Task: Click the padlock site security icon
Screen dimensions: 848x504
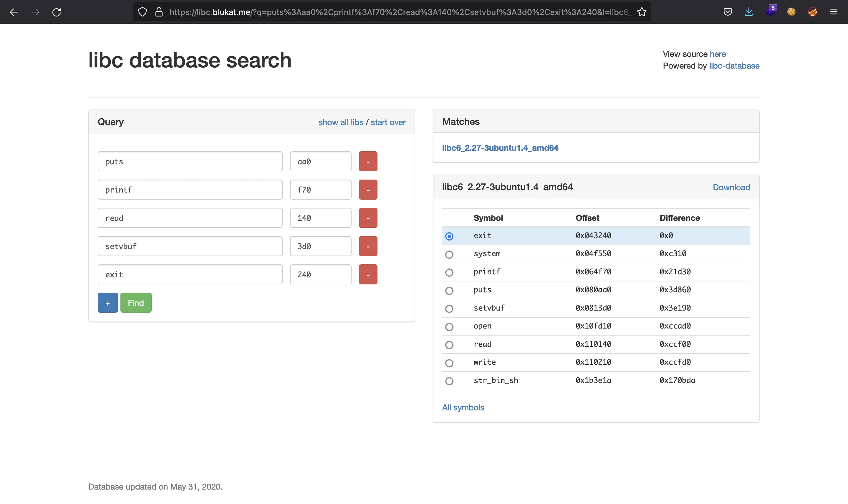Action: click(159, 12)
